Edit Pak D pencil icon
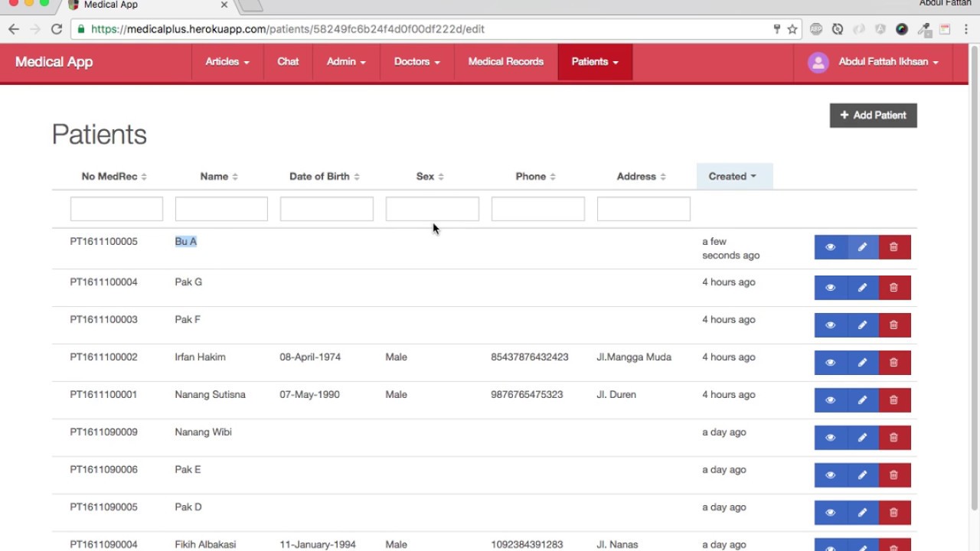The width and height of the screenshot is (980, 551). pos(863,513)
